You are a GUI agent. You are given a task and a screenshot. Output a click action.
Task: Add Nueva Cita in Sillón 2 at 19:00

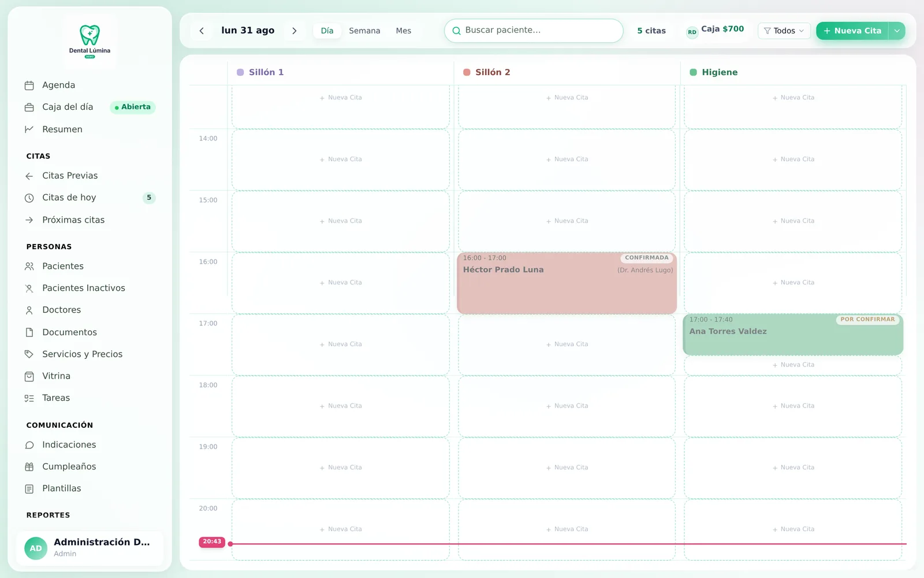pos(567,468)
